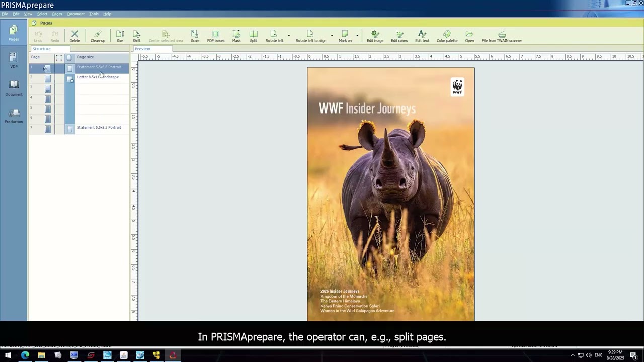Click Rotate left to align
Screen dimensions: 644x362
[310, 36]
